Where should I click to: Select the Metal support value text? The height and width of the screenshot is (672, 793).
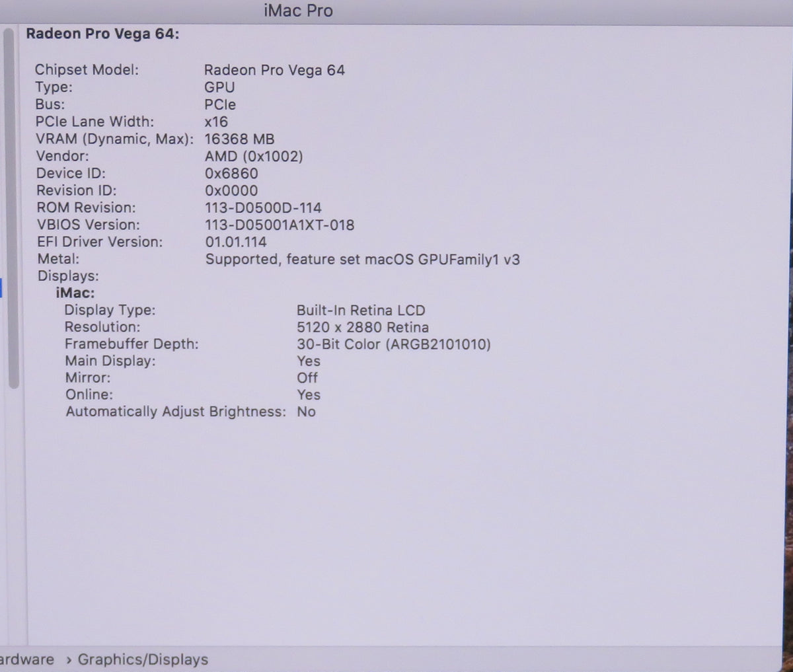click(363, 259)
